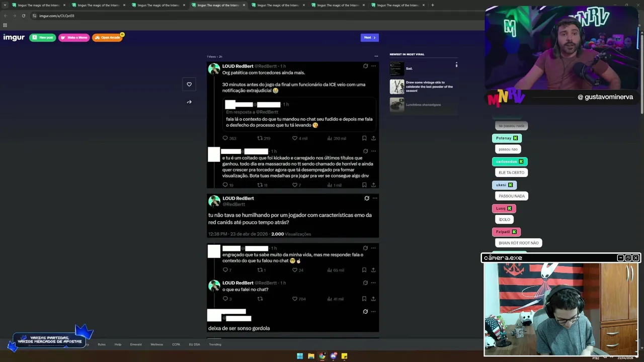Reload the imgur page
This screenshot has height=362, width=644.
click(23, 16)
